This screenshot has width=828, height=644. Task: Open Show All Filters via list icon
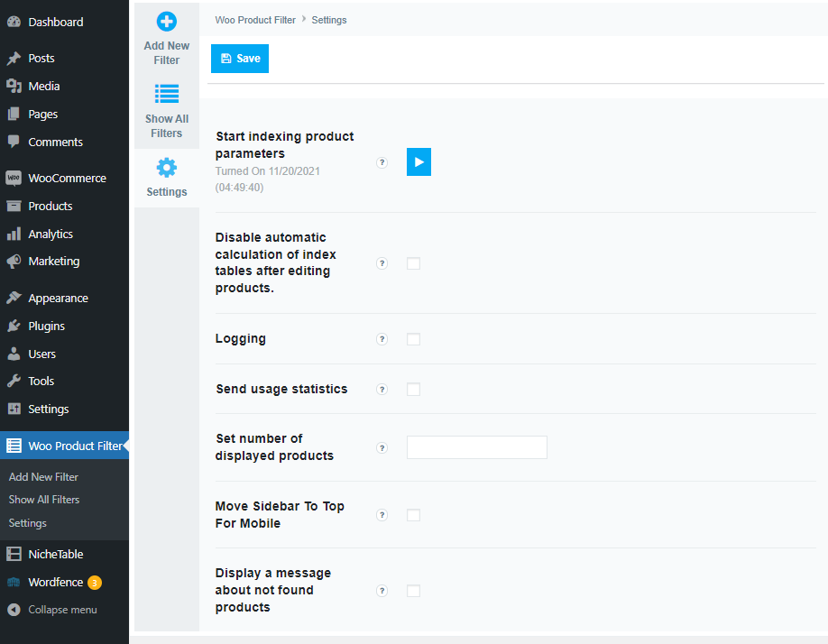point(166,94)
